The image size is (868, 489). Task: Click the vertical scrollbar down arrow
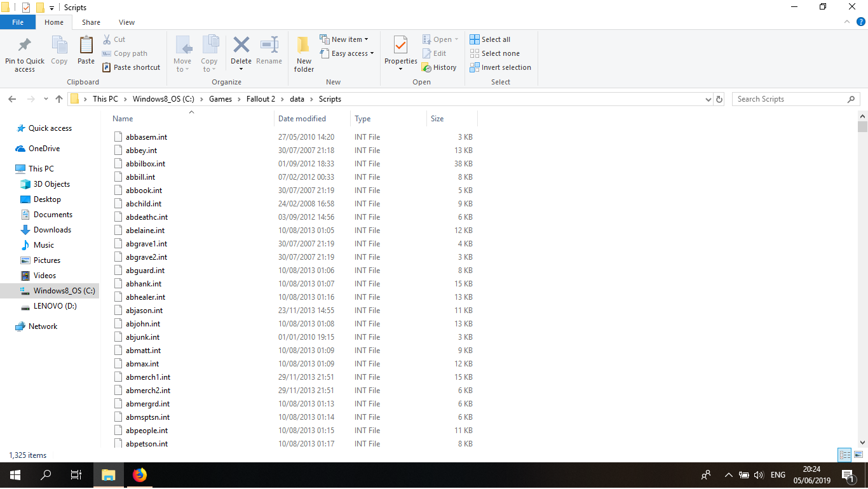[x=862, y=442]
